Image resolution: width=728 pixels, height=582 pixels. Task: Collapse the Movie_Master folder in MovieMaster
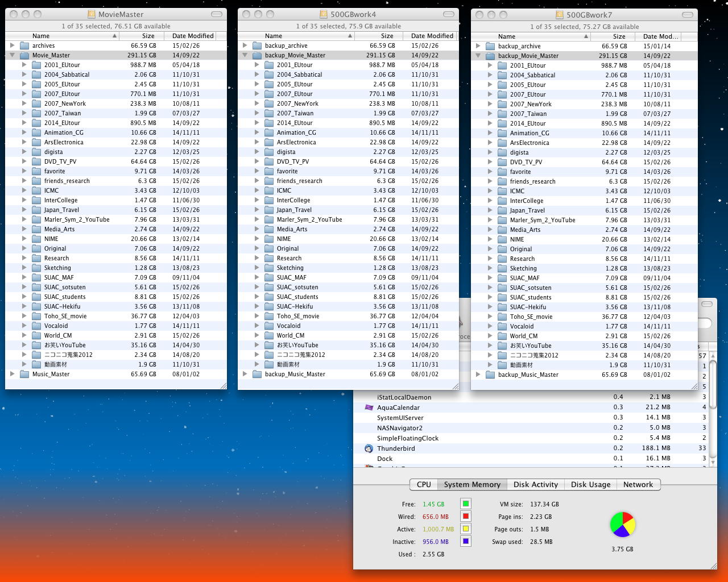click(13, 55)
